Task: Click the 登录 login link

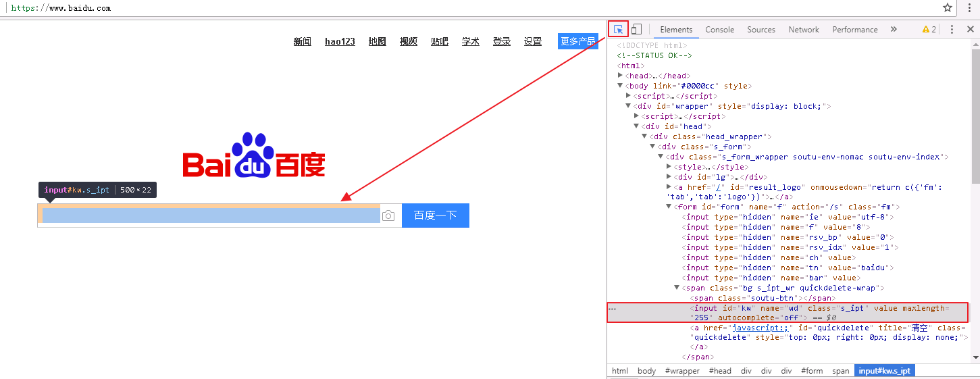Action: [502, 41]
